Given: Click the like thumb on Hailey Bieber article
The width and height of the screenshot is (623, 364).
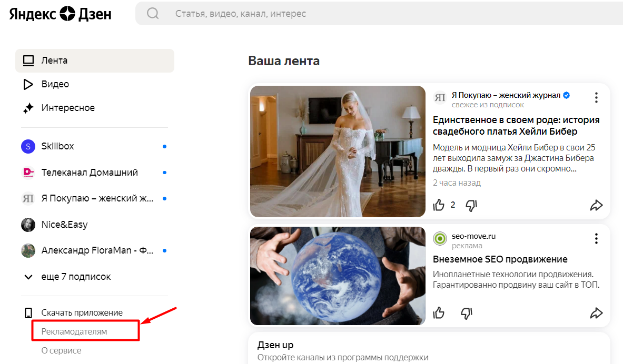Looking at the screenshot, I should 439,205.
